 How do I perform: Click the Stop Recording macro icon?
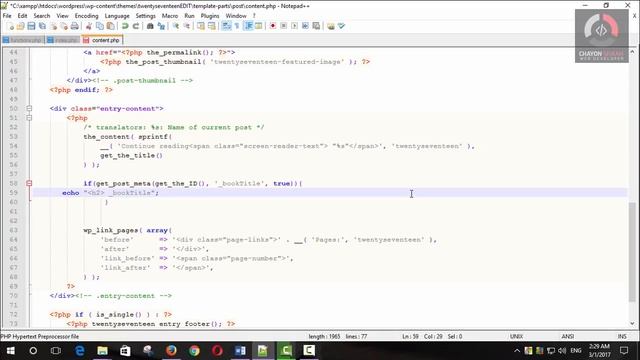point(284,26)
